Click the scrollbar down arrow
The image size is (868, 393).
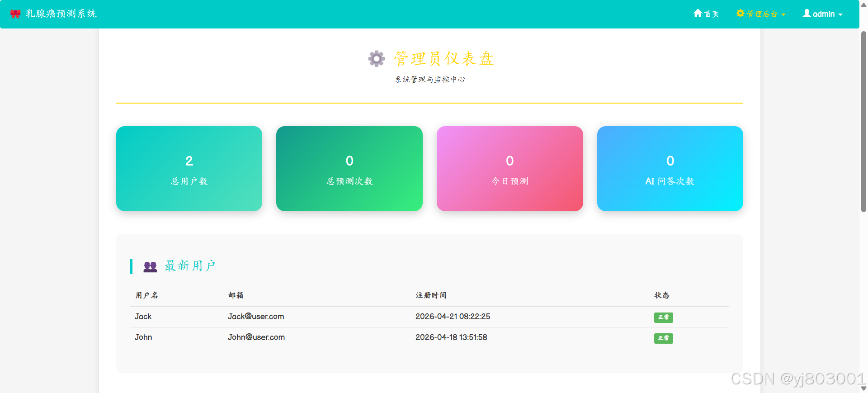pyautogui.click(x=863, y=388)
